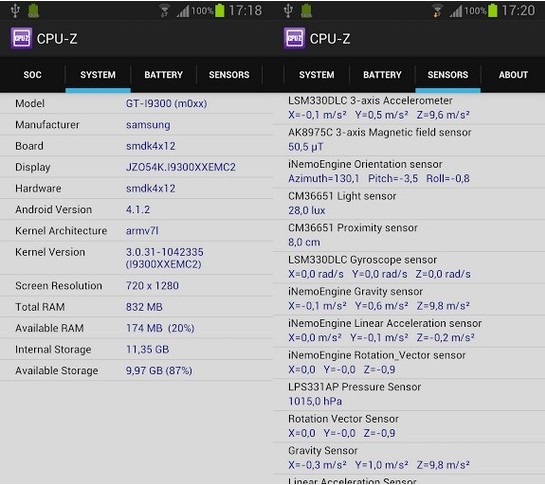This screenshot has height=485, width=545.
Task: Tap the clock showing 17:18
Action: coord(245,11)
